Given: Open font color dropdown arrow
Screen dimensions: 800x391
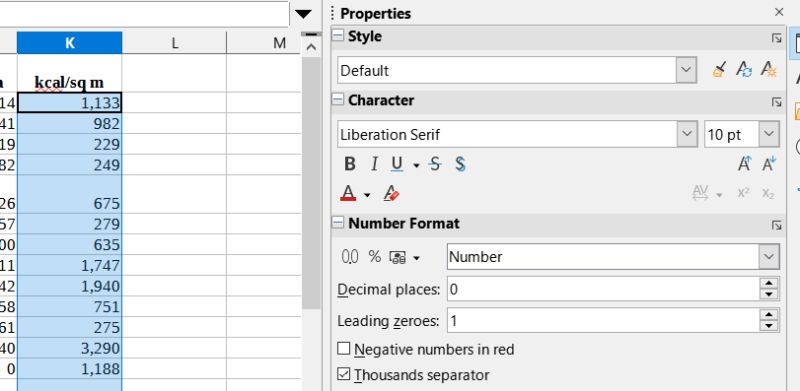Looking at the screenshot, I should tap(367, 195).
